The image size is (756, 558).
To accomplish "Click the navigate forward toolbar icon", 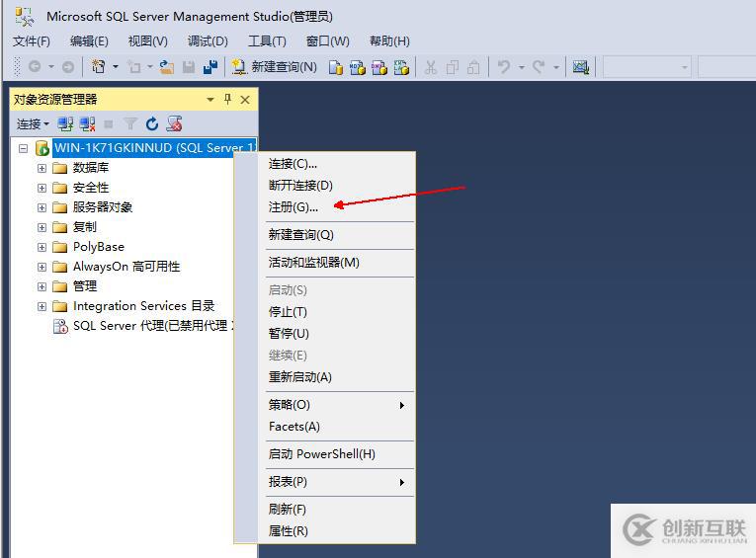I will [x=68, y=67].
